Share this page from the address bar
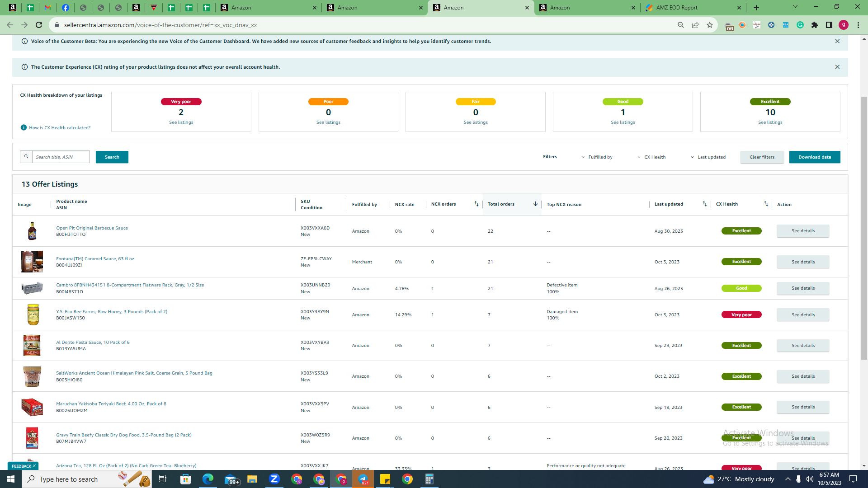This screenshot has width=868, height=488. coord(695,25)
